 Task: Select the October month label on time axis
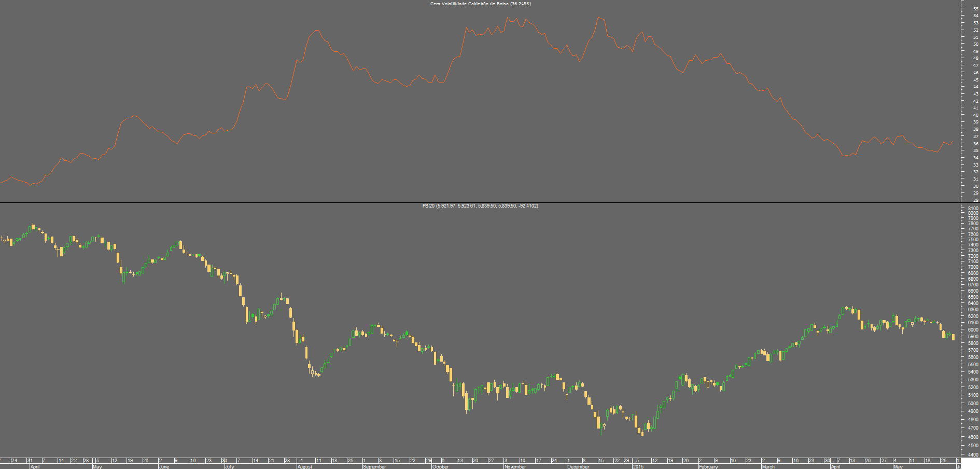[x=441, y=466]
